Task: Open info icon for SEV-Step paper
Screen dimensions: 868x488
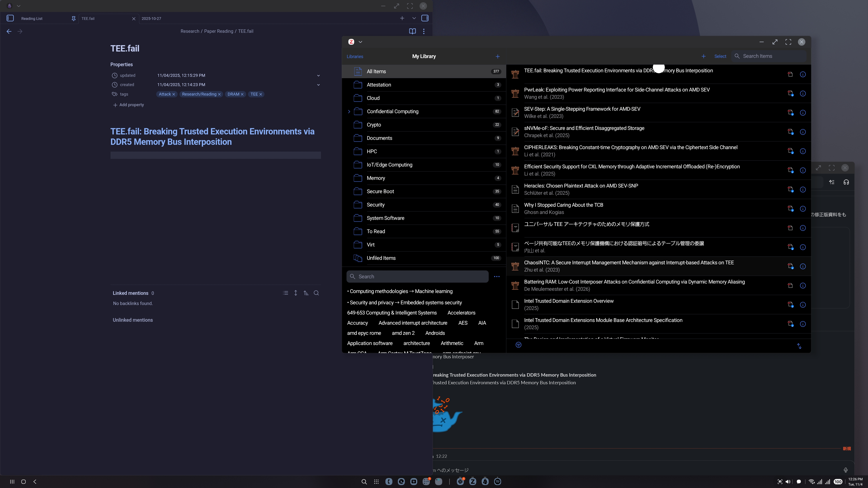Action: (803, 113)
